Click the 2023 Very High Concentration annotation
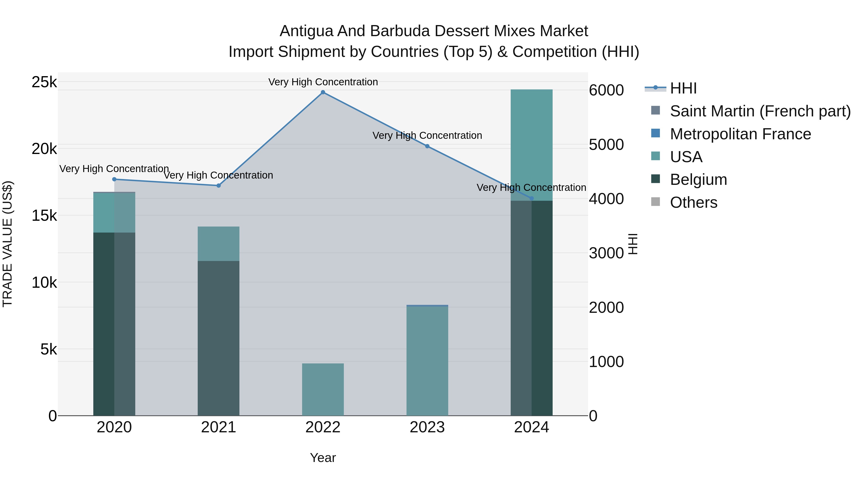 click(x=427, y=135)
